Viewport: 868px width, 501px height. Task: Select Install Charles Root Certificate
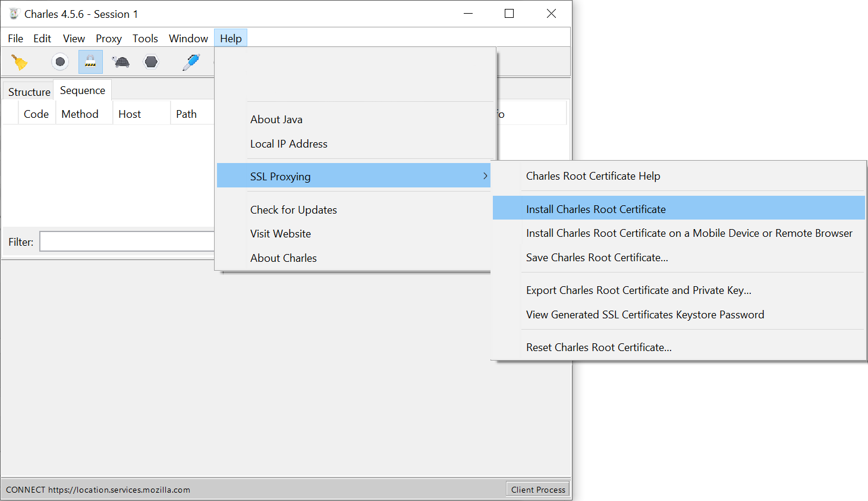tap(596, 208)
